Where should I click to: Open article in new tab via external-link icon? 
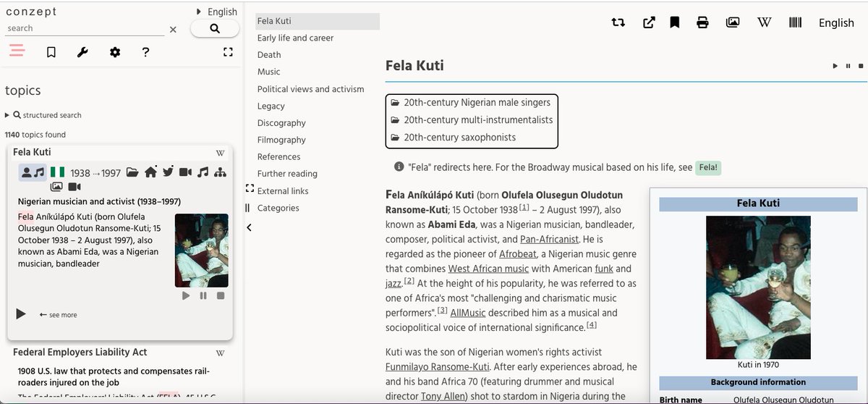point(649,22)
